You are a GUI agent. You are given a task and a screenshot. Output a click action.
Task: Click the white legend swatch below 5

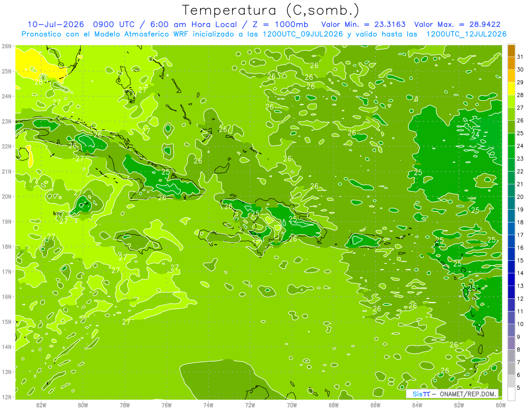511,394
